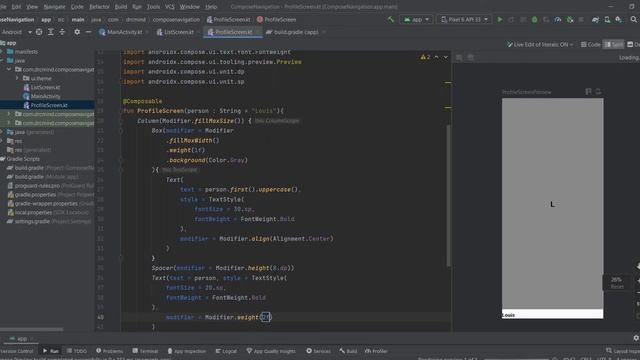
Task: Click Expand All icon in project panel
Action: pyautogui.click(x=51, y=32)
